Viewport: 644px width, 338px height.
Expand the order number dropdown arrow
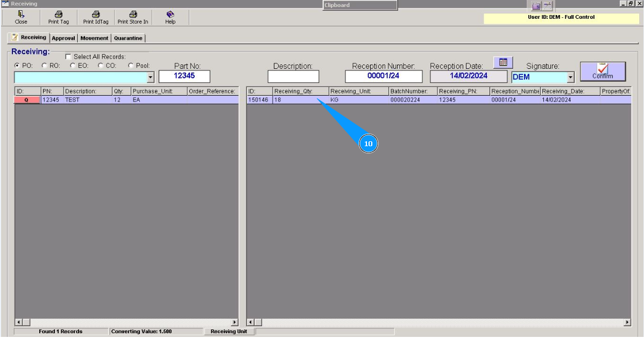coord(150,77)
